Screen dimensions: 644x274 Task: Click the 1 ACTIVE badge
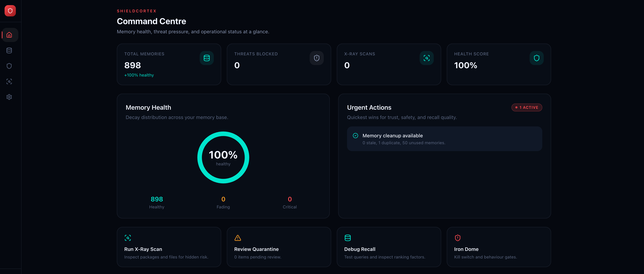click(527, 108)
